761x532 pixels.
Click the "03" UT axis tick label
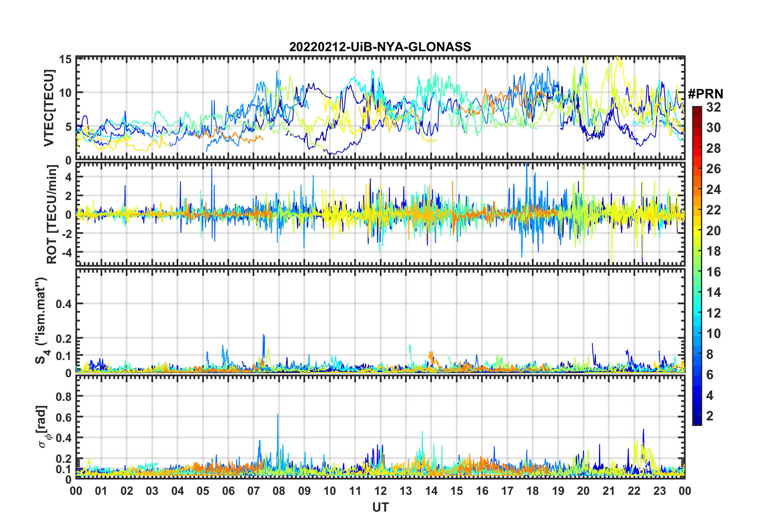[x=152, y=491]
